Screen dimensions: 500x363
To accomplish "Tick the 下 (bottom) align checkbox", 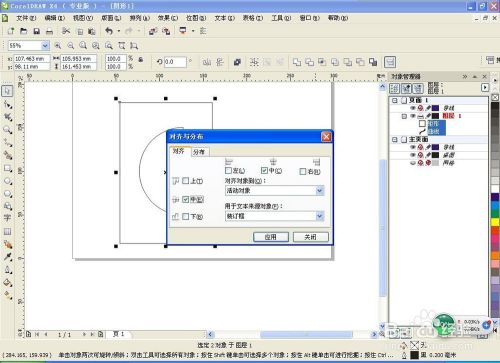I will pyautogui.click(x=186, y=216).
